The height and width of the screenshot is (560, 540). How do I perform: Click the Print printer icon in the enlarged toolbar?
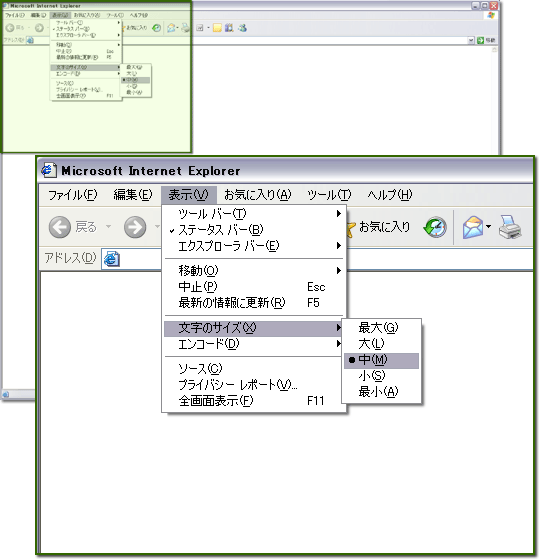click(510, 227)
